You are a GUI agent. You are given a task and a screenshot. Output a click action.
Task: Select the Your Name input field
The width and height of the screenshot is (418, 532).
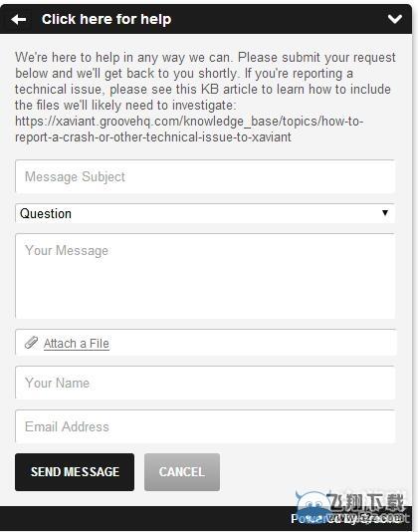pos(205,383)
